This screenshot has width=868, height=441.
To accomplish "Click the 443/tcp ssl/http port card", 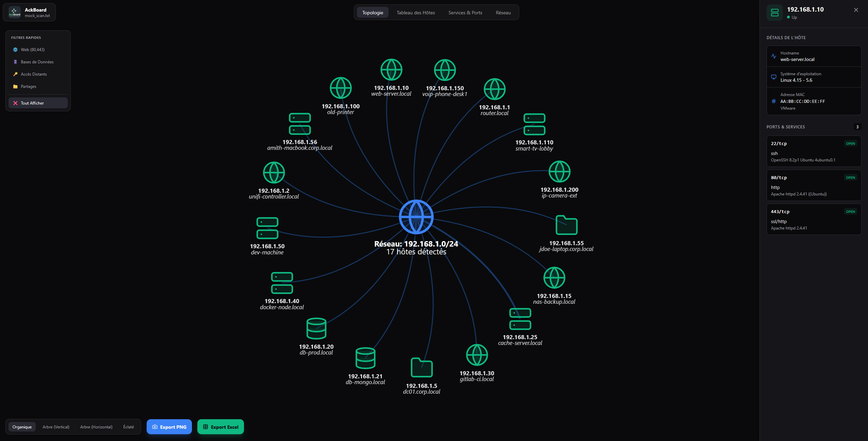I will point(814,220).
